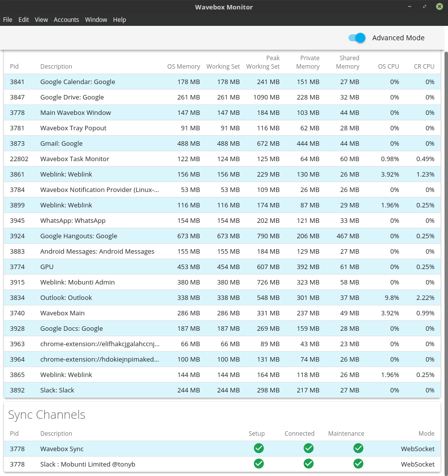Open the Edit menu
Image resolution: width=448 pixels, height=476 pixels.
click(x=24, y=20)
